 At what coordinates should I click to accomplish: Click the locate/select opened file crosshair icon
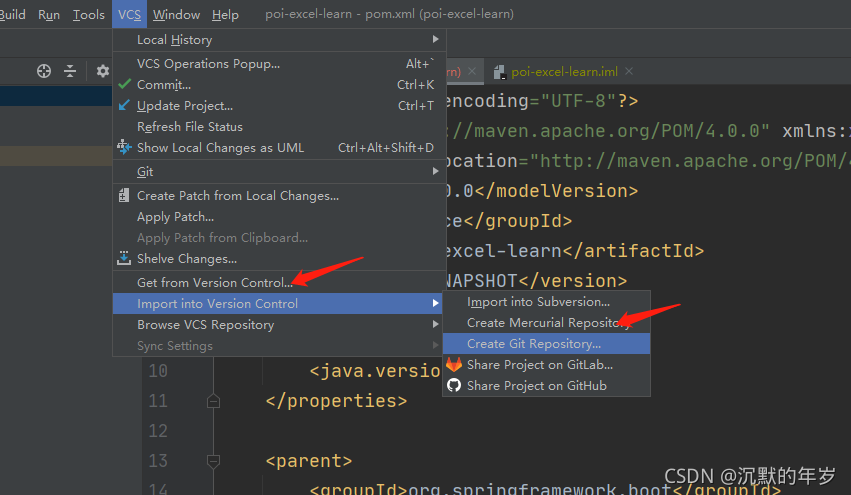coord(44,71)
